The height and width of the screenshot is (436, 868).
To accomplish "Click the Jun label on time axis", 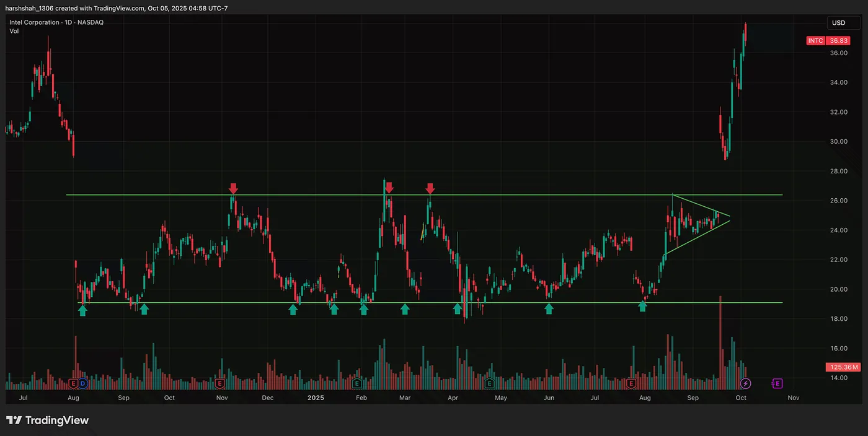I will [x=549, y=398].
